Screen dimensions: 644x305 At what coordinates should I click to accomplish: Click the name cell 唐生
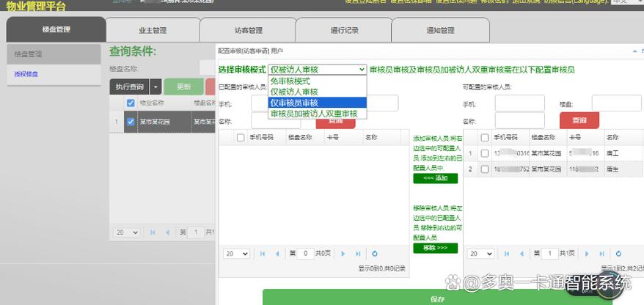point(622,169)
